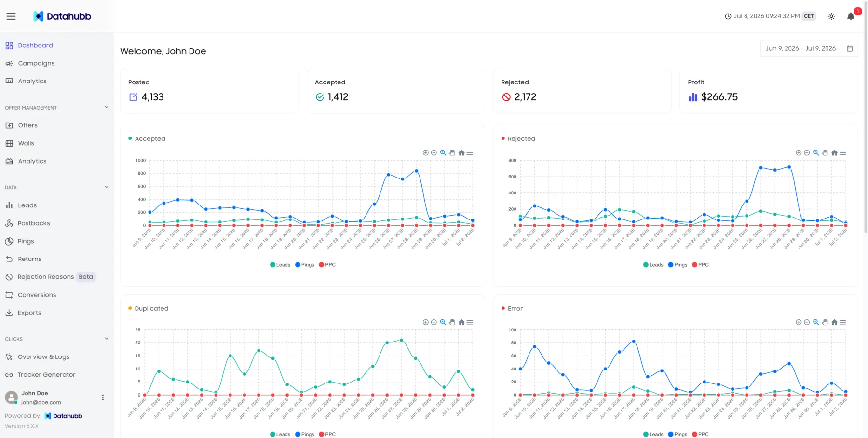
Task: Click the Datahubb powered-by link
Action: coord(63,416)
